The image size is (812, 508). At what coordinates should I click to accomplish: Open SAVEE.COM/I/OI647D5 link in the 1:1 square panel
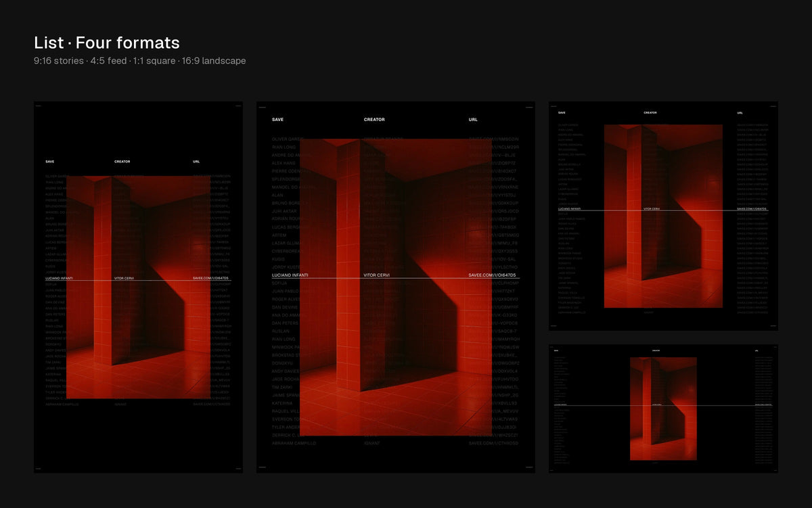point(752,209)
